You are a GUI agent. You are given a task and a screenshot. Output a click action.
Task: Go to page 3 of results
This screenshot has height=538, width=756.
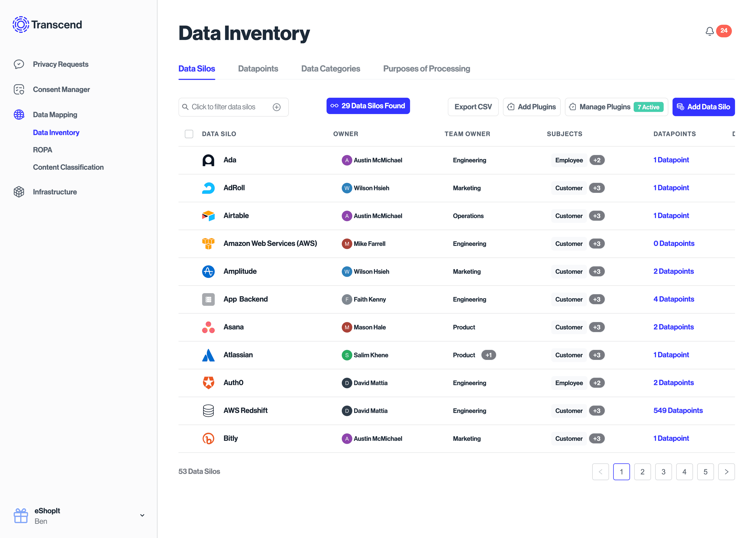pos(663,472)
